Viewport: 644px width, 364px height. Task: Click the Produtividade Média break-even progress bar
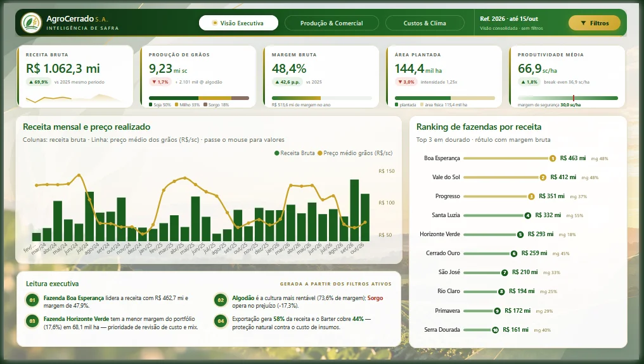click(x=567, y=98)
